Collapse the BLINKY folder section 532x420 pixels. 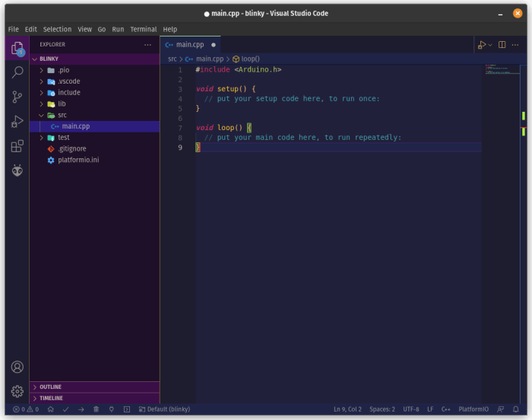click(35, 59)
